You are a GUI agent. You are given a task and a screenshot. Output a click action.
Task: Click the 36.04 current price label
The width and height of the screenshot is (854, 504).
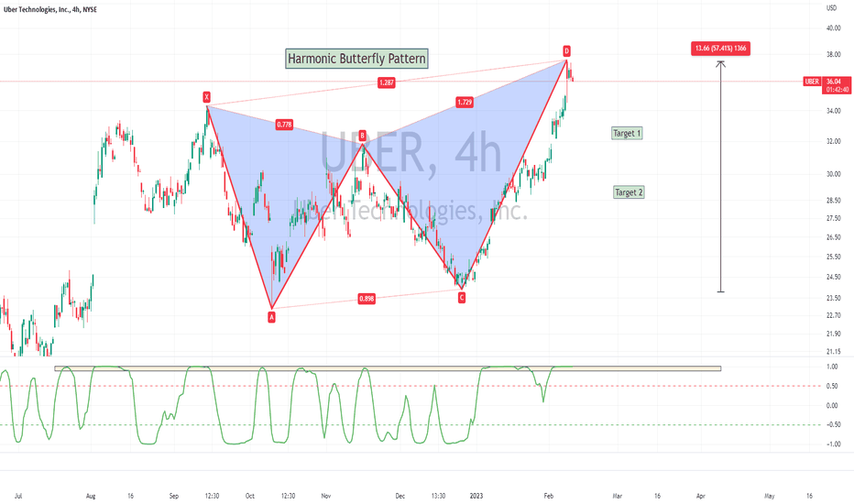pos(833,82)
